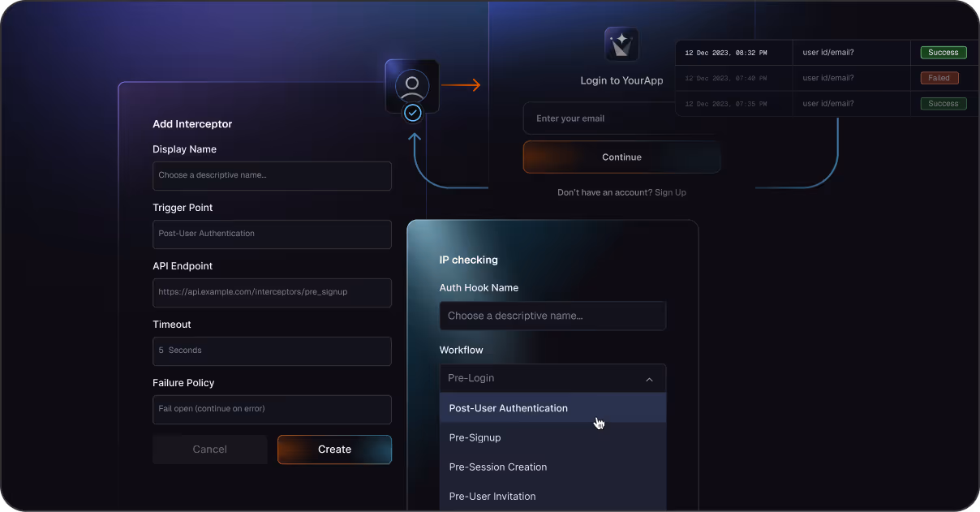Click the Add Interceptor heading

[192, 124]
